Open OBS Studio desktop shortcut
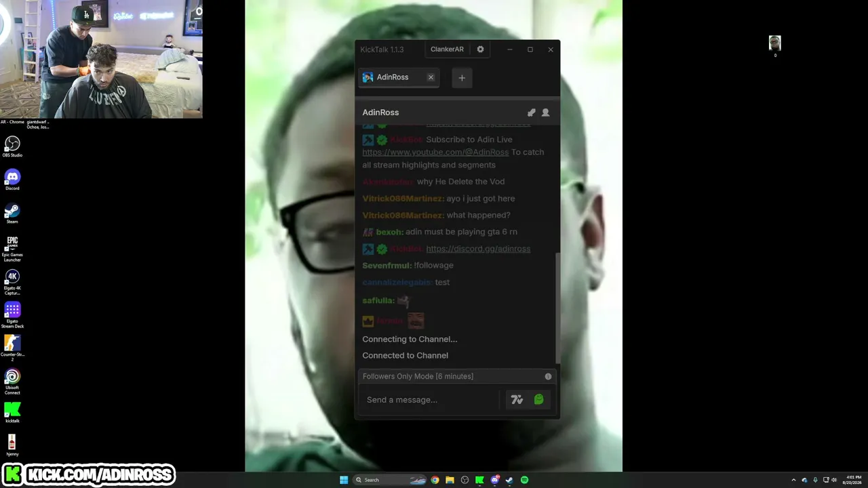The height and width of the screenshot is (488, 868). tap(12, 146)
